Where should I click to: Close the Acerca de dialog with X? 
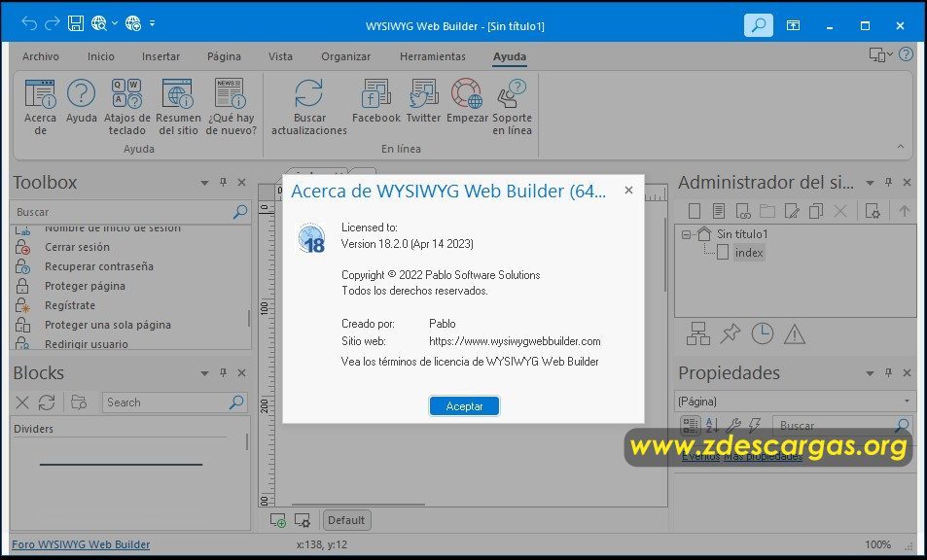[x=628, y=191]
